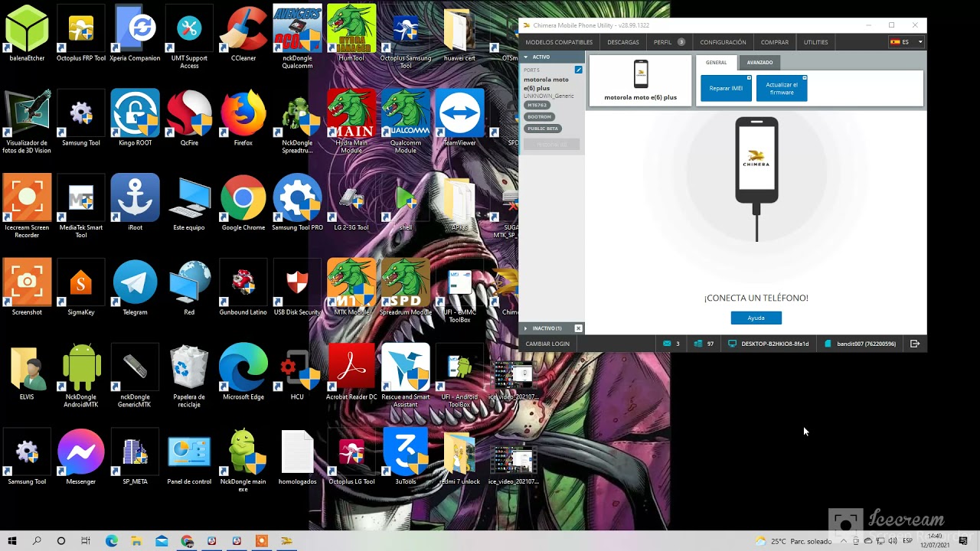Select the 3uTools desktop shortcut
The image size is (980, 551).
coord(406,458)
